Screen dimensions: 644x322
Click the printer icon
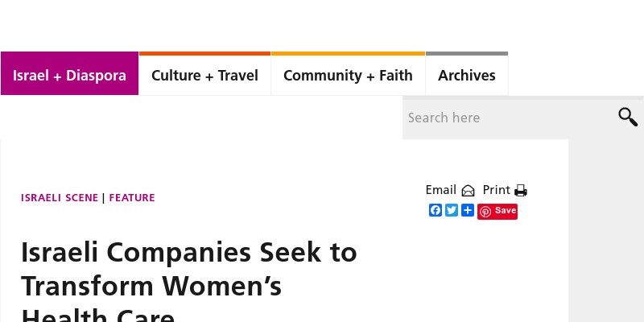tap(521, 191)
